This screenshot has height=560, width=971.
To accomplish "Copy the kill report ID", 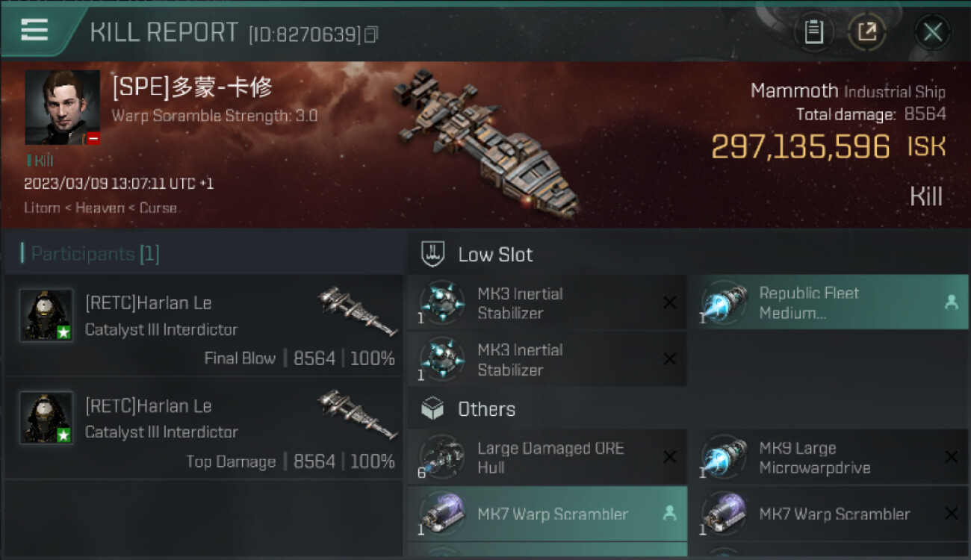I will pos(371,34).
